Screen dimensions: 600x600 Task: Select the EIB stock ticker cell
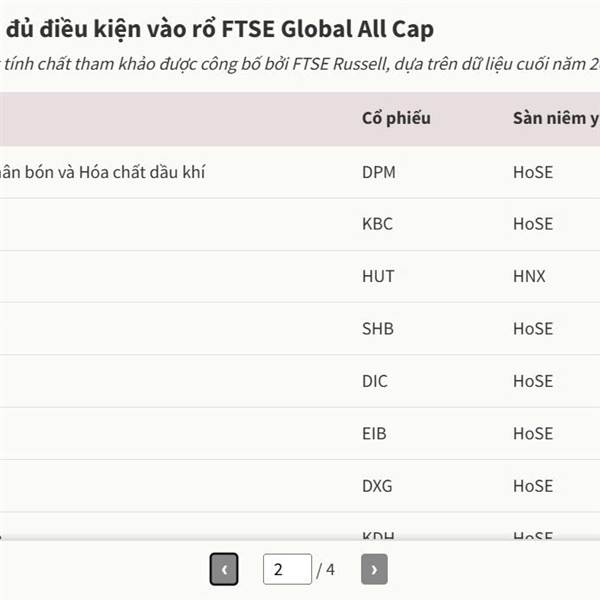pyautogui.click(x=374, y=433)
